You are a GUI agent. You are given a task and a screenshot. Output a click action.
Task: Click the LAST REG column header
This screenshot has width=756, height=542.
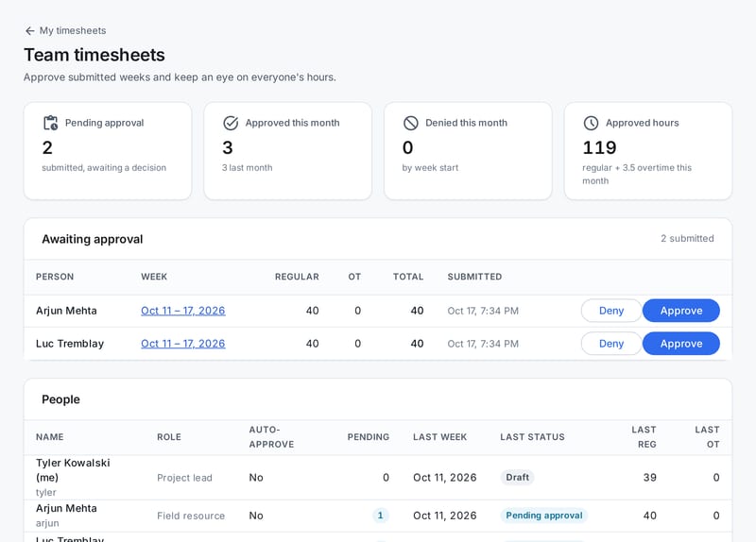644,437
